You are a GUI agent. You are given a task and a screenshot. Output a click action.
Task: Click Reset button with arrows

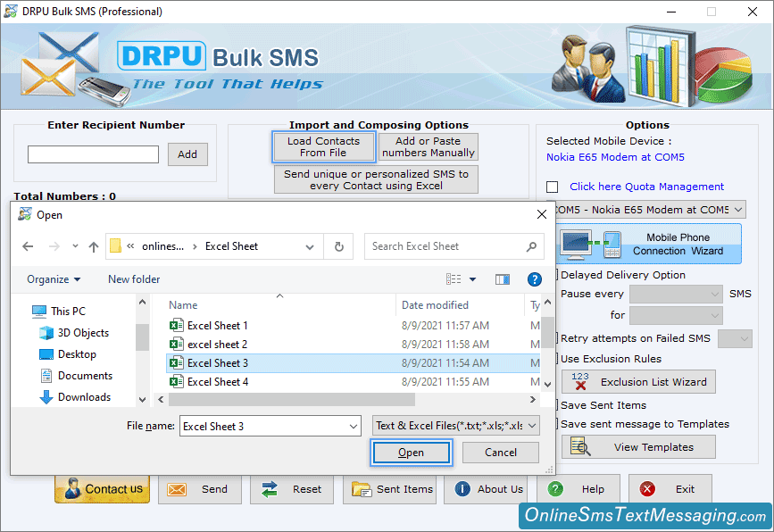click(292, 489)
